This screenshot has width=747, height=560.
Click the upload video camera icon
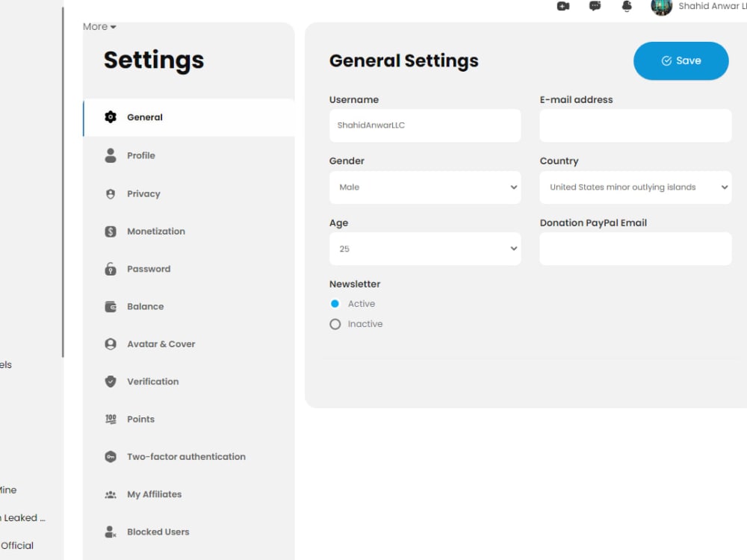click(563, 6)
